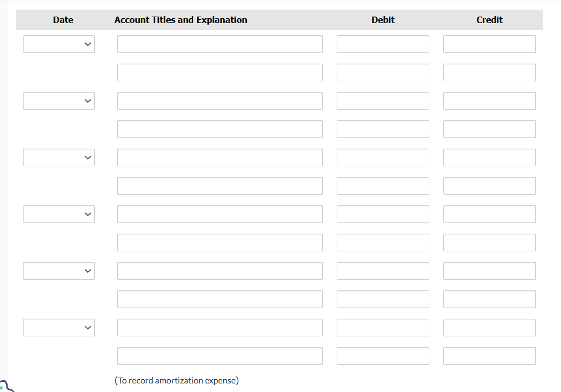This screenshot has width=561, height=392.
Task: Select the Credit field in row 8
Action: [x=489, y=243]
